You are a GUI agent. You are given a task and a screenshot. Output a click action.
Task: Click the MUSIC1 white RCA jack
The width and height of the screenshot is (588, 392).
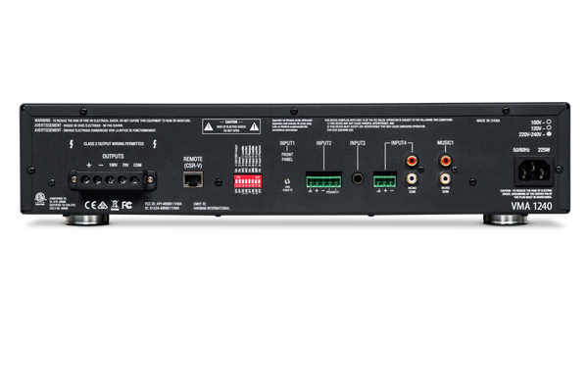click(x=445, y=177)
